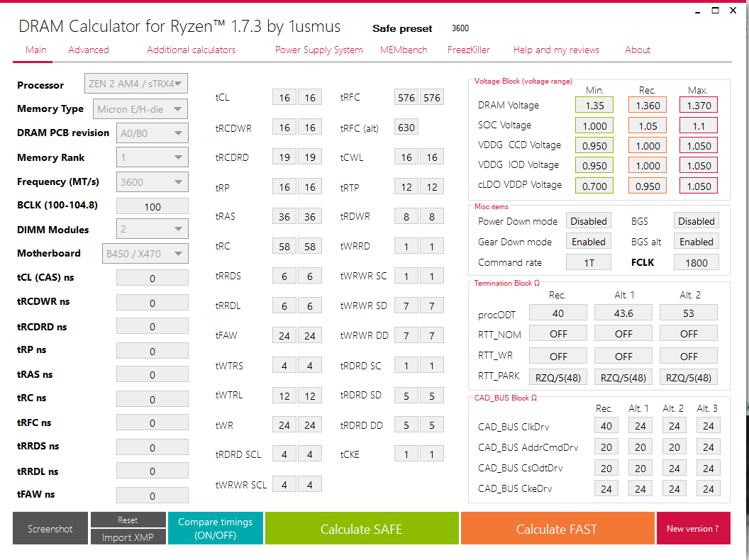Click the FCLK 1800 value
Viewport: 749px width, 560px height.
(x=696, y=262)
